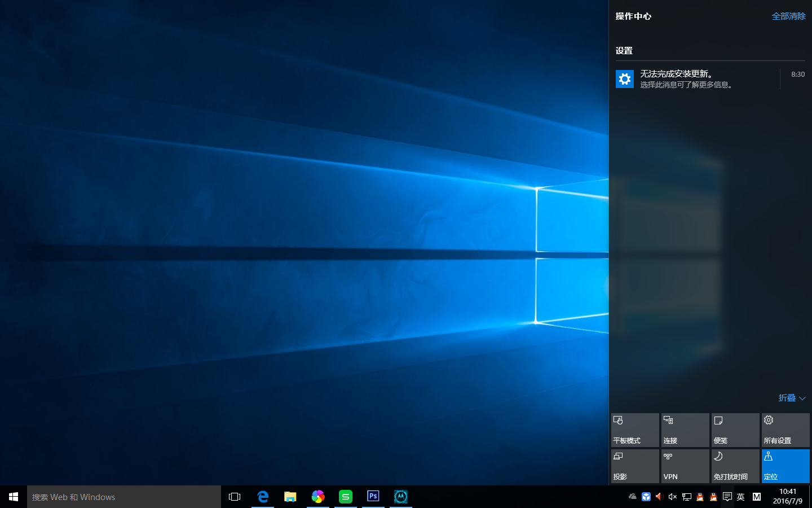Screen dimensions: 812x508
Task: Open the 投影 project options tile
Action: tap(635, 466)
